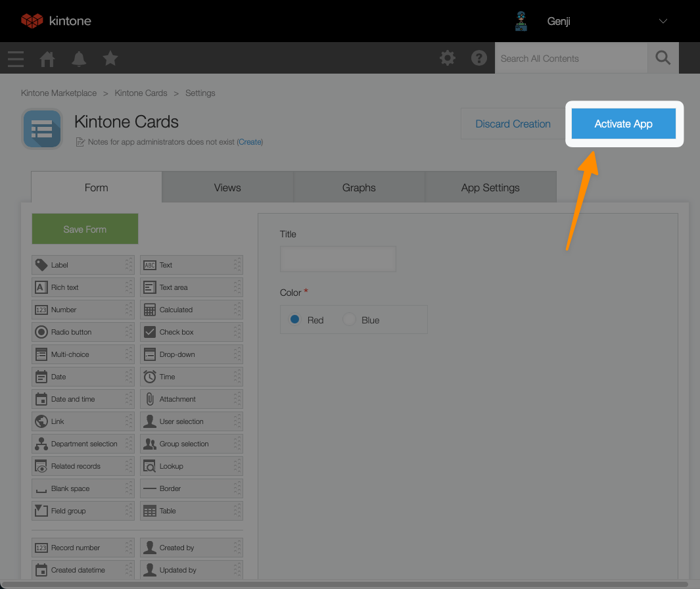Select the Lookup field item
Screen dimensions: 700x589
tap(191, 466)
